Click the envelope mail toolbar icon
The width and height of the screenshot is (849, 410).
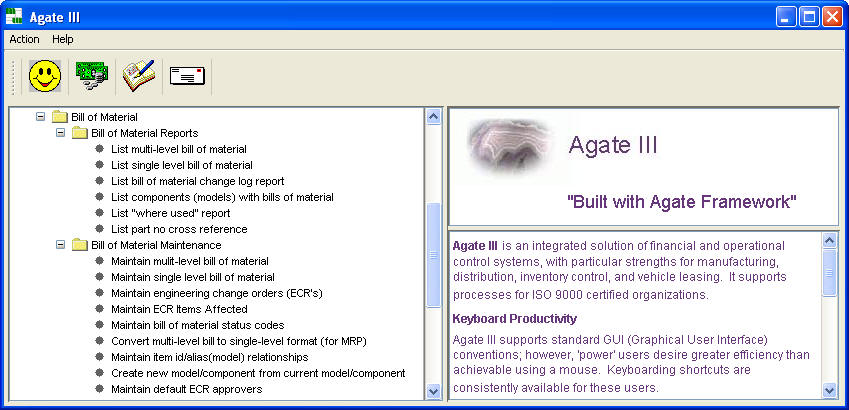(187, 76)
